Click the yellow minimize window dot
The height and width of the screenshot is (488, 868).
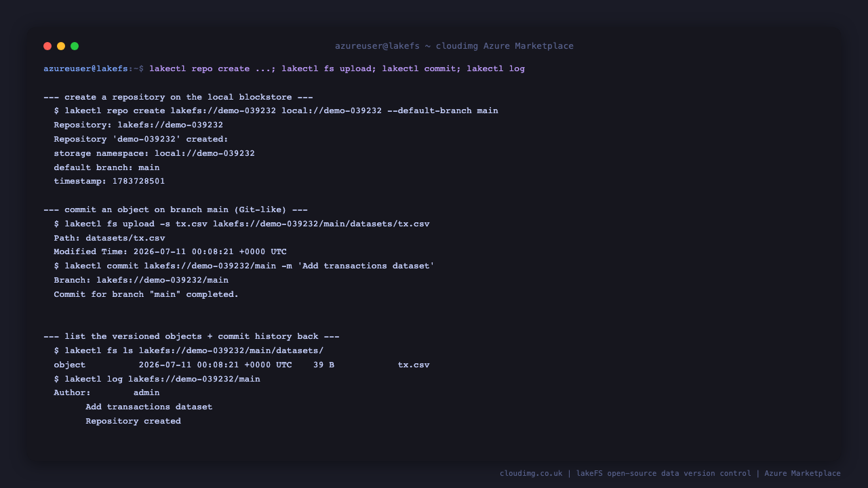click(x=61, y=46)
